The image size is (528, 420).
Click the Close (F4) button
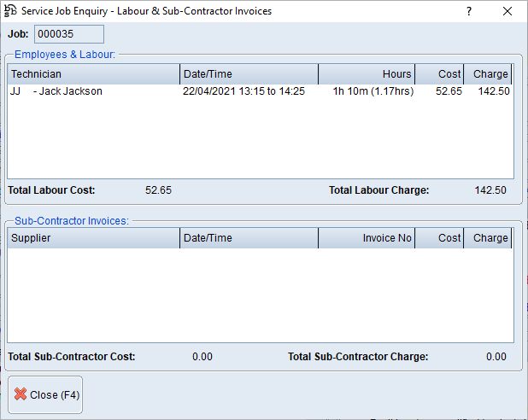pyautogui.click(x=46, y=395)
